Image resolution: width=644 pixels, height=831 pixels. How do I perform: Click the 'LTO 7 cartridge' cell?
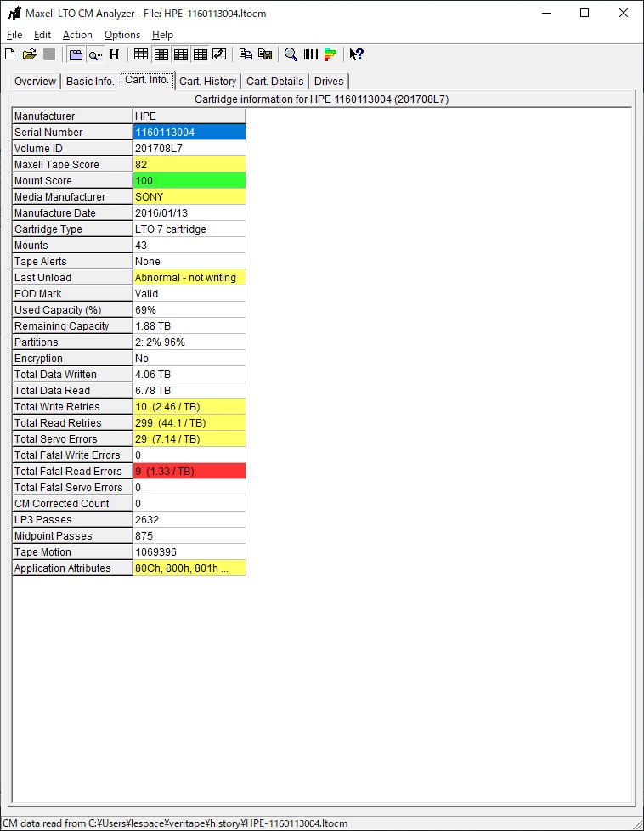pyautogui.click(x=189, y=229)
